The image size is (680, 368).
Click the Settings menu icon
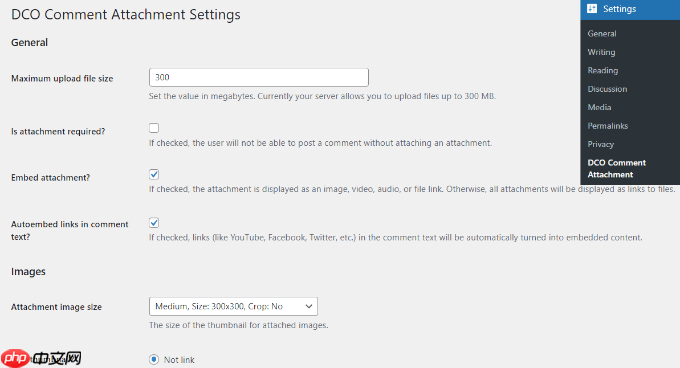point(592,9)
